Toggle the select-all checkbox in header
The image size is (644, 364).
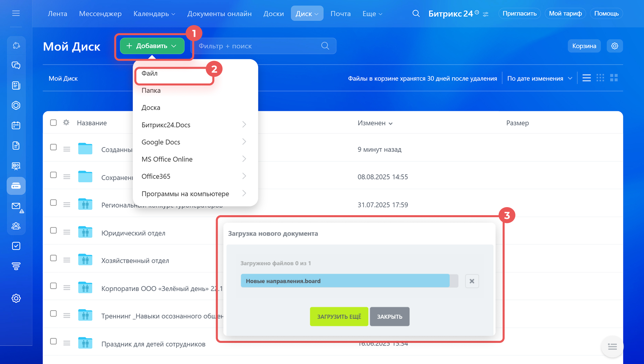[x=53, y=123]
